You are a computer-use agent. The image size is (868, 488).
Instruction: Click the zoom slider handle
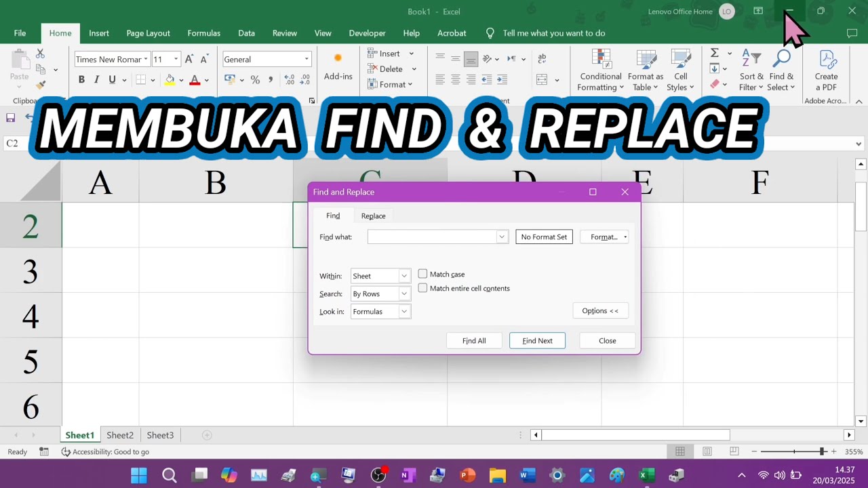pos(822,451)
